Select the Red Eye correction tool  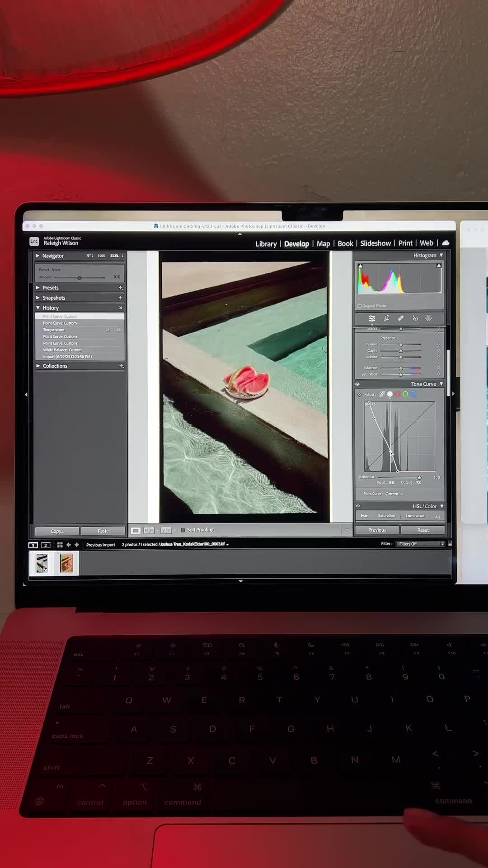pyautogui.click(x=415, y=318)
